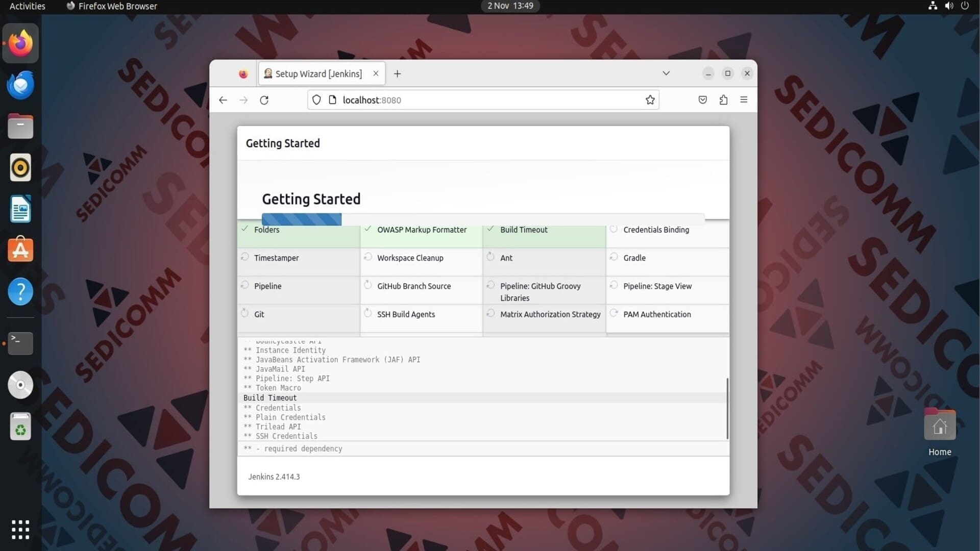Click the Workspace Cleanup cell
This screenshot has width=980, height=551.
[x=422, y=262]
